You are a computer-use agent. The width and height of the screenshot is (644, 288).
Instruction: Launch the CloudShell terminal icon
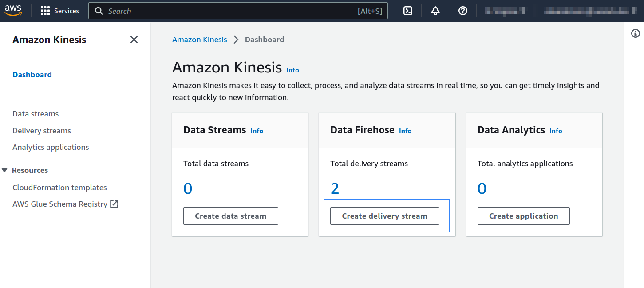pos(408,11)
